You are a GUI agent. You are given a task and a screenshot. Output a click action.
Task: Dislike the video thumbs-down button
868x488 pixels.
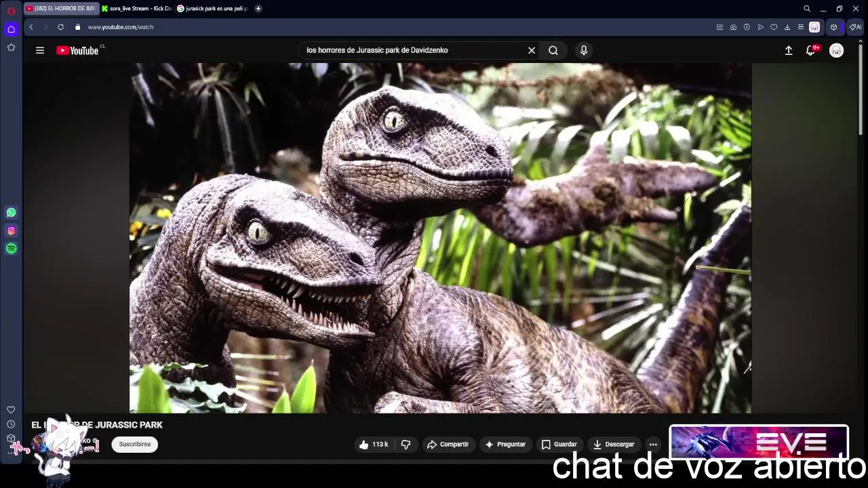[x=406, y=445]
